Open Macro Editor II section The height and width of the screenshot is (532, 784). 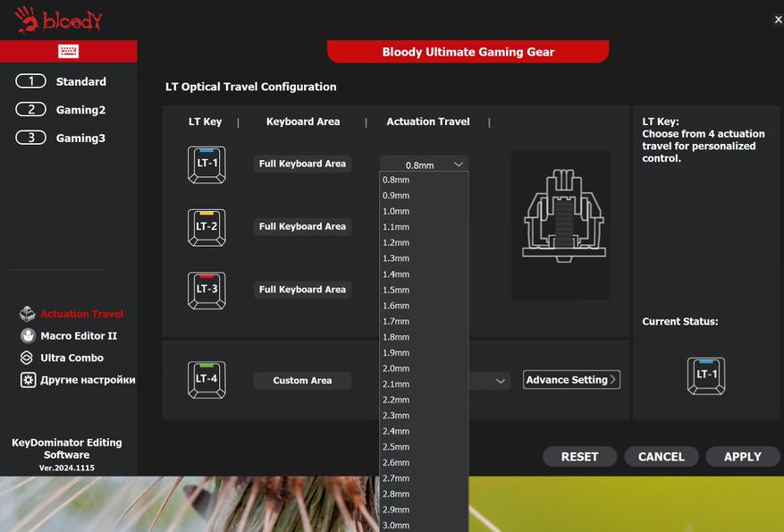(x=79, y=336)
